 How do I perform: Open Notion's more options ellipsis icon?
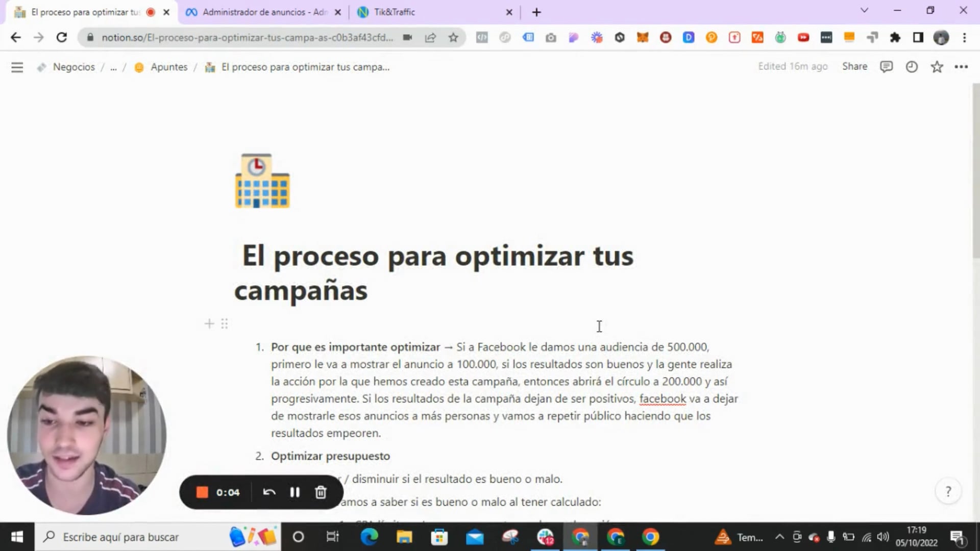(x=962, y=67)
